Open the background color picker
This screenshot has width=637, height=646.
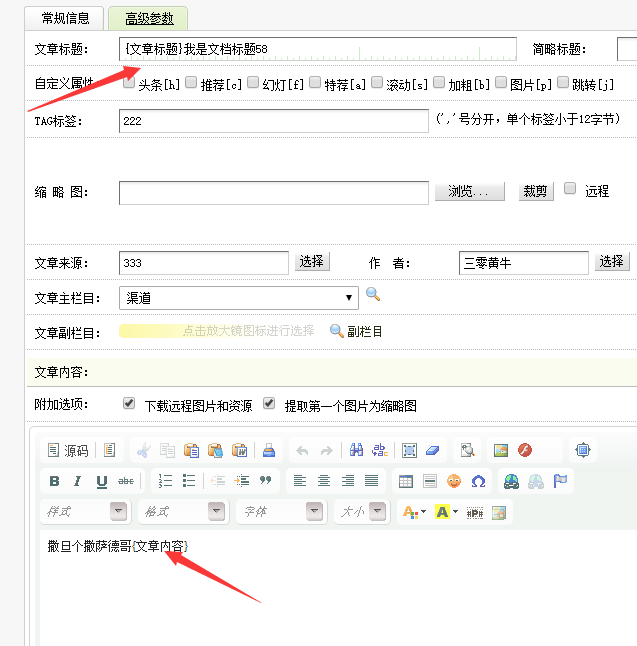tap(447, 512)
